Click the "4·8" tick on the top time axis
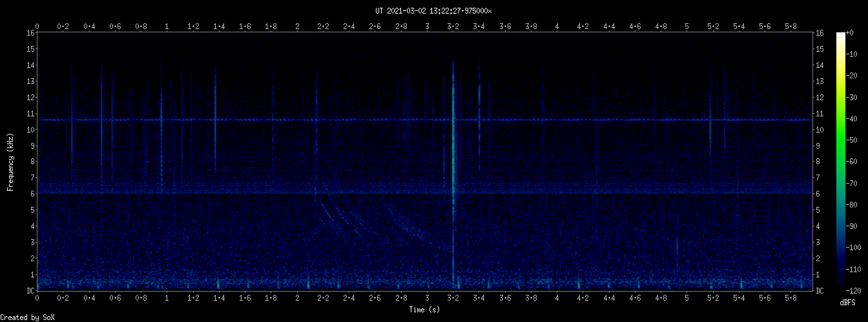Image resolution: width=868 pixels, height=322 pixels. tap(661, 27)
